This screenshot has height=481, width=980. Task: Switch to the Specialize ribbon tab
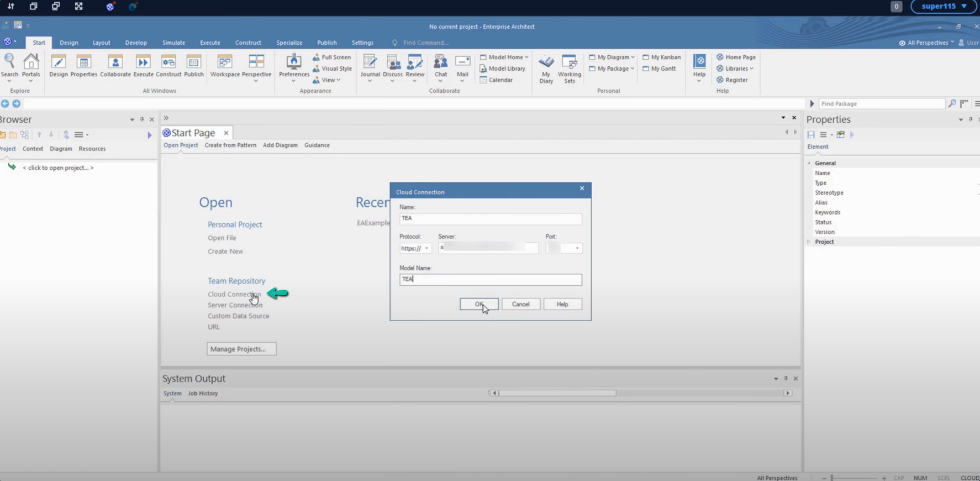(289, 43)
